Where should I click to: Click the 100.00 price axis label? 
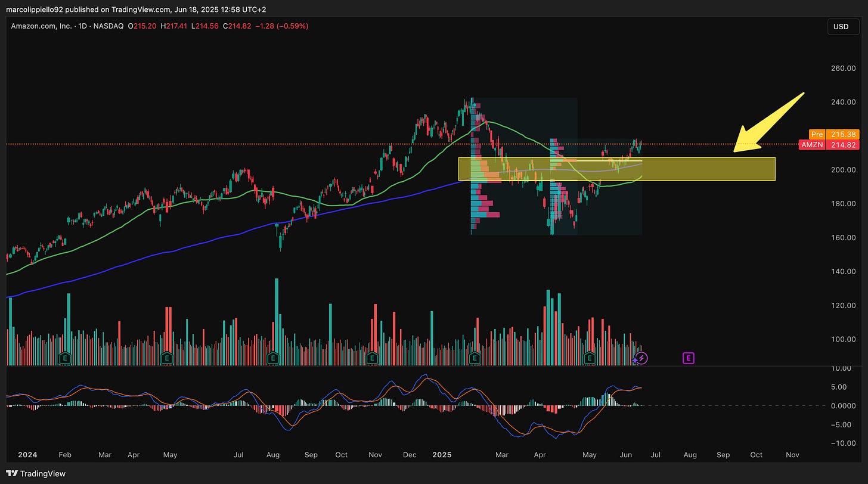(844, 339)
